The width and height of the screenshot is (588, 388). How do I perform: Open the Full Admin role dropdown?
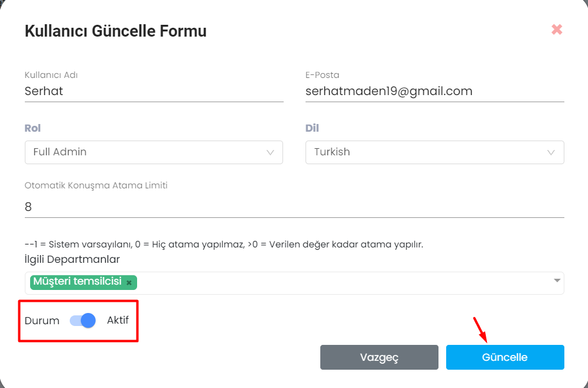coord(154,152)
